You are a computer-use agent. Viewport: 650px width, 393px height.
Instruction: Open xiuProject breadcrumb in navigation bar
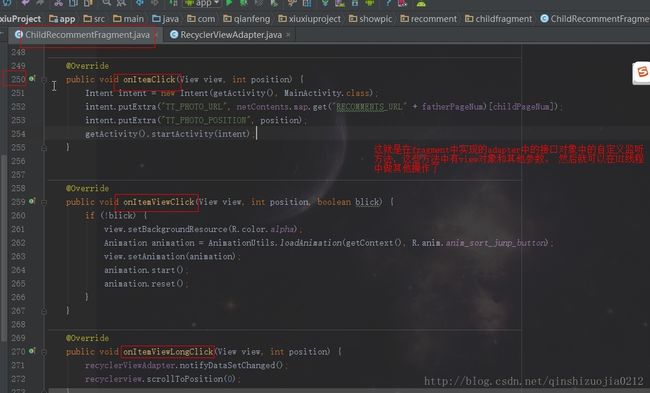[20, 19]
